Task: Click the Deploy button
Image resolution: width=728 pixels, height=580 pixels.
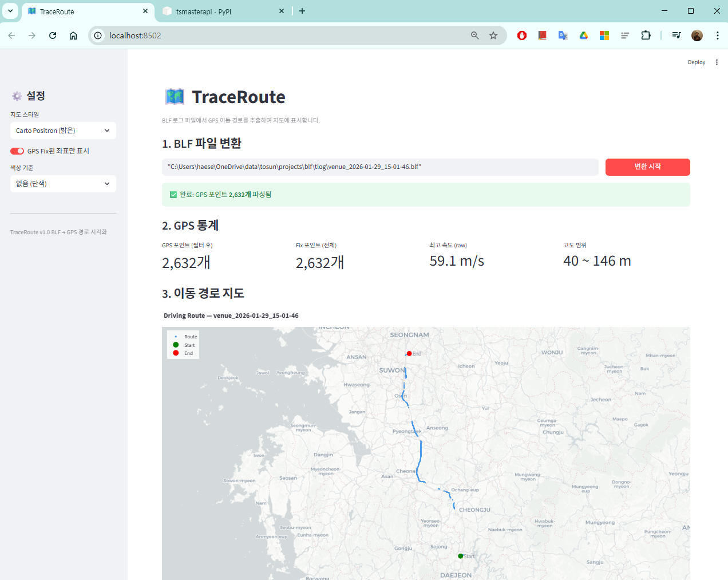Action: tap(697, 62)
